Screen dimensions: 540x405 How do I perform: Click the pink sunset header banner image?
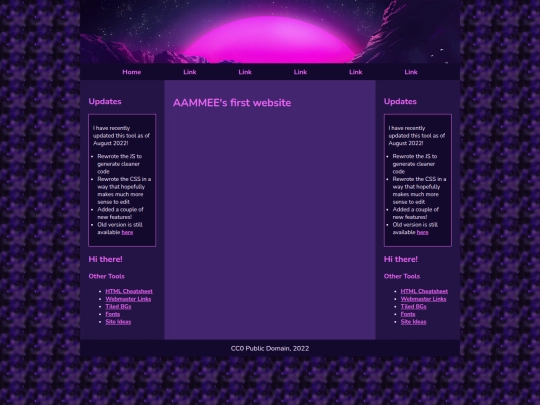point(270,32)
